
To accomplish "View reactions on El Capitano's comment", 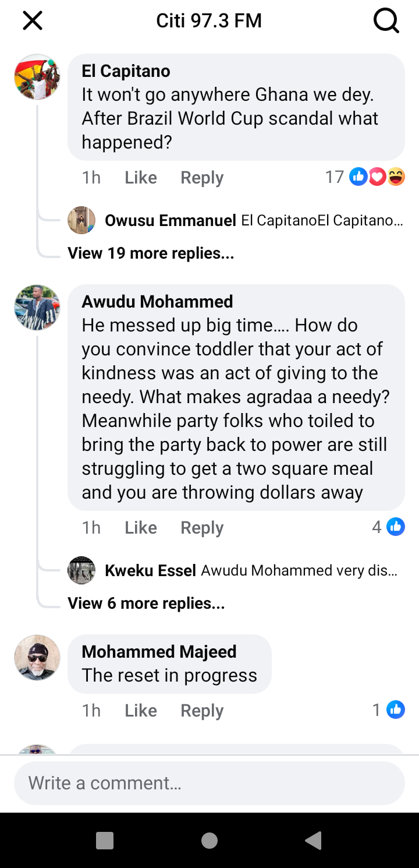I will click(x=377, y=177).
